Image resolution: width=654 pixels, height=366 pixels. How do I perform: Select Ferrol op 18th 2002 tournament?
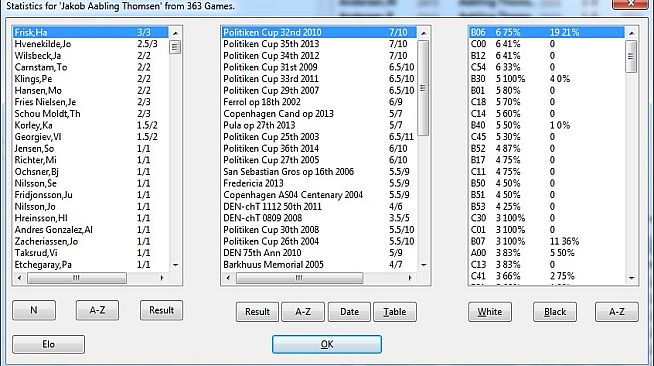[x=319, y=102]
